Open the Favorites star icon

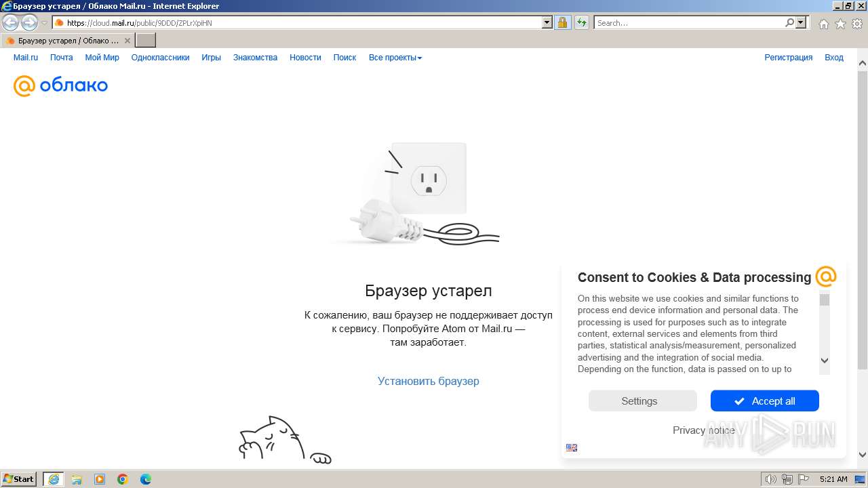point(840,24)
